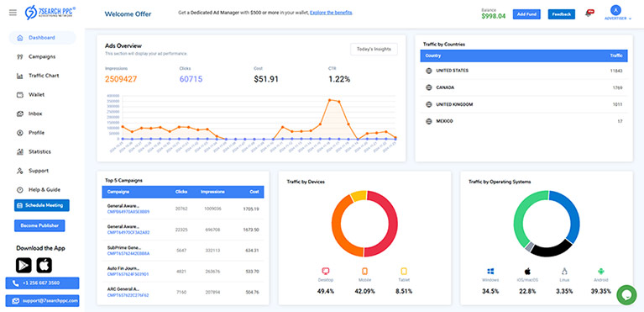Click the Statistics sidebar icon
Image resolution: width=644 pixels, height=312 pixels.
(19, 152)
